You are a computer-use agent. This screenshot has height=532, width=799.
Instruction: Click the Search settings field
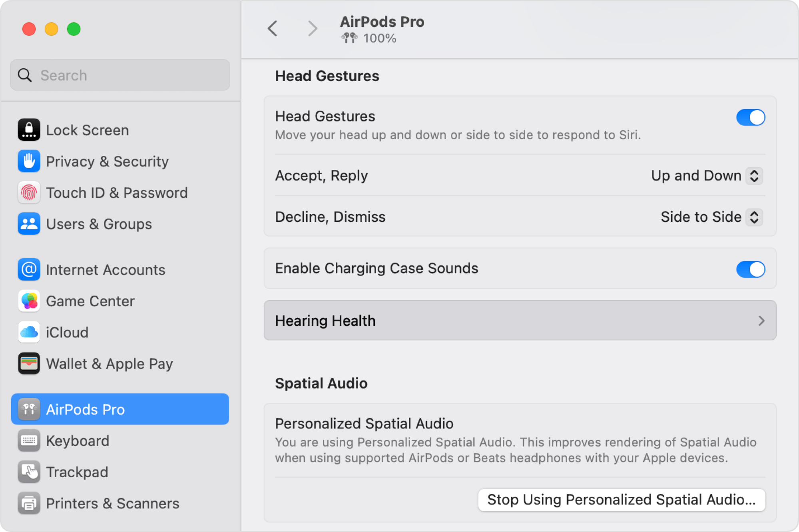click(120, 75)
